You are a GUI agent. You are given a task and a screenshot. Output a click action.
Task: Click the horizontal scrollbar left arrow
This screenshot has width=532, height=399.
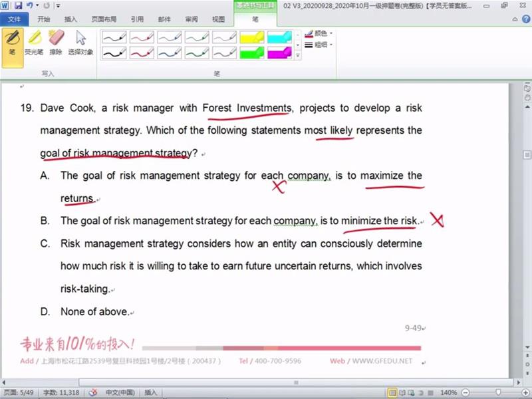tap(4, 382)
